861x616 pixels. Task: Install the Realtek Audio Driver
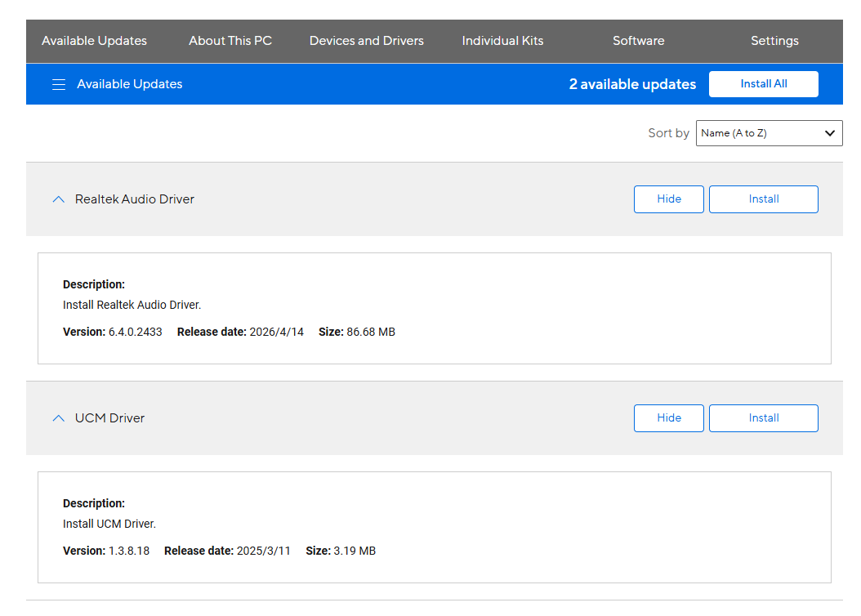click(x=763, y=199)
